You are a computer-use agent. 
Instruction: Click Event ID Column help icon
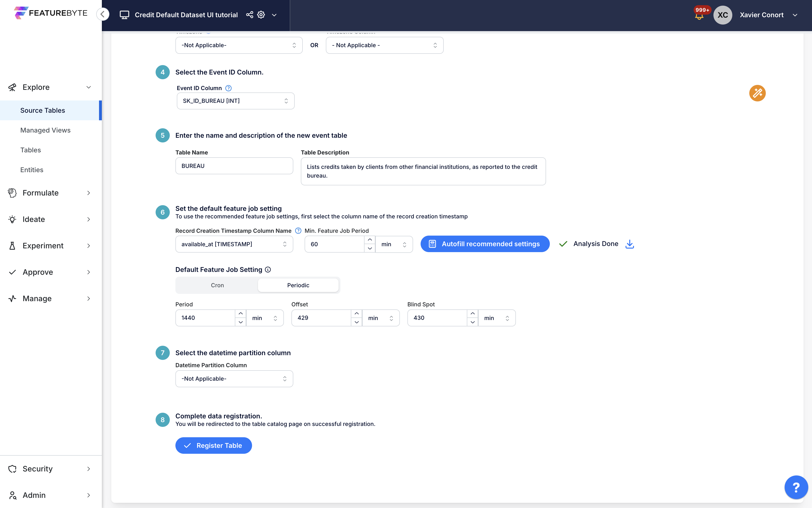tap(228, 88)
